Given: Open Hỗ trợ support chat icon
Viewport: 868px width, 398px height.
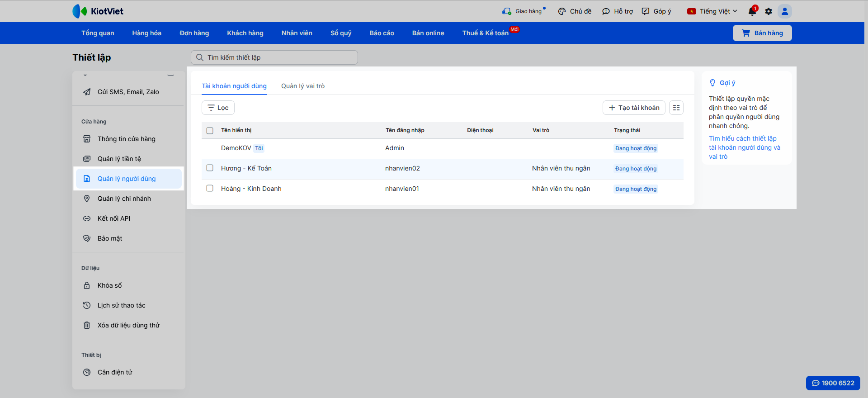Looking at the screenshot, I should pos(606,11).
